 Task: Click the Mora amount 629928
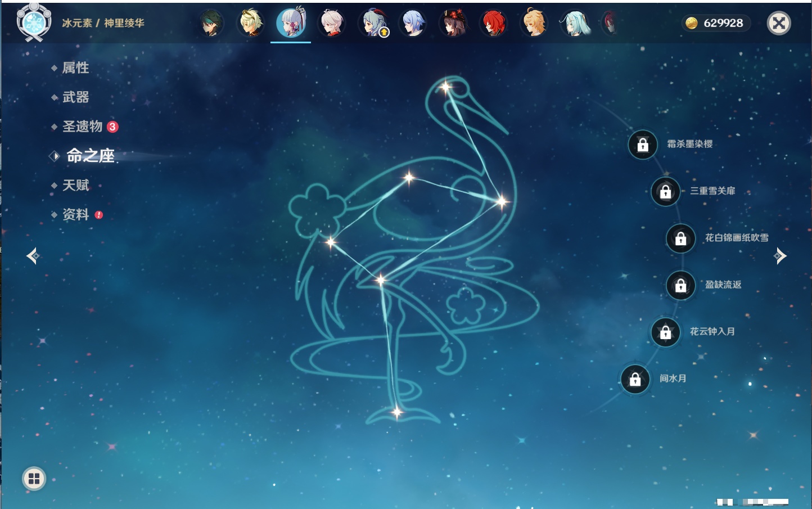click(x=723, y=23)
